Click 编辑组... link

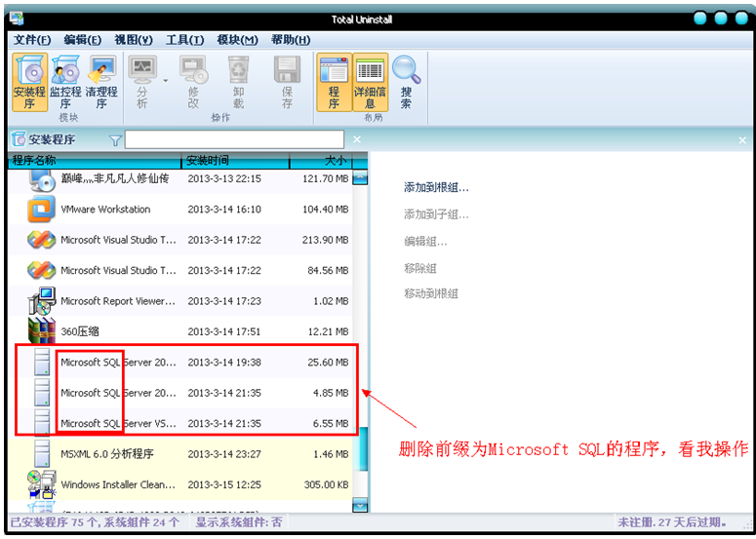click(x=425, y=242)
